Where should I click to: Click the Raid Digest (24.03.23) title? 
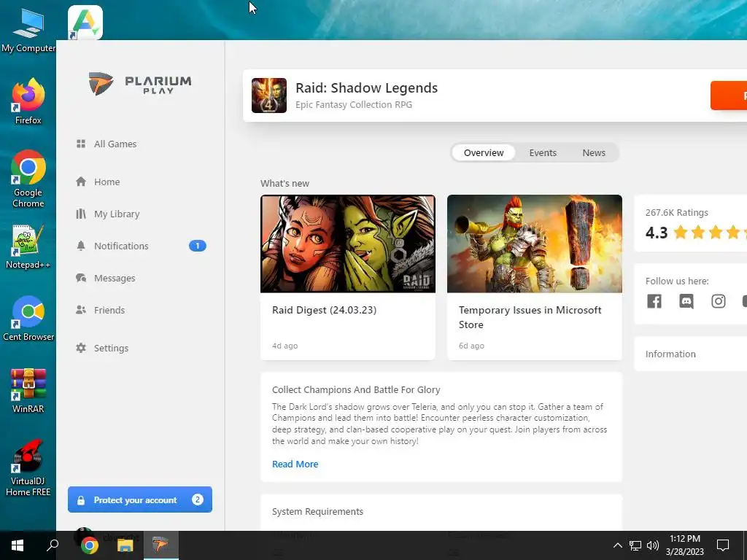click(325, 310)
